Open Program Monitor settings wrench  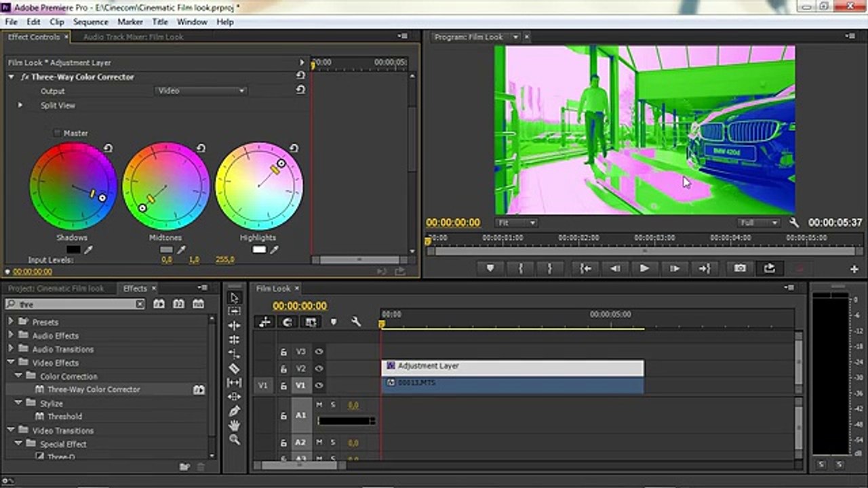pos(794,222)
